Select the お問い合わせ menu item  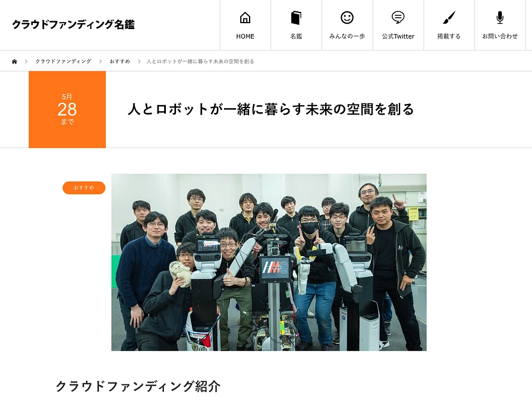(499, 25)
